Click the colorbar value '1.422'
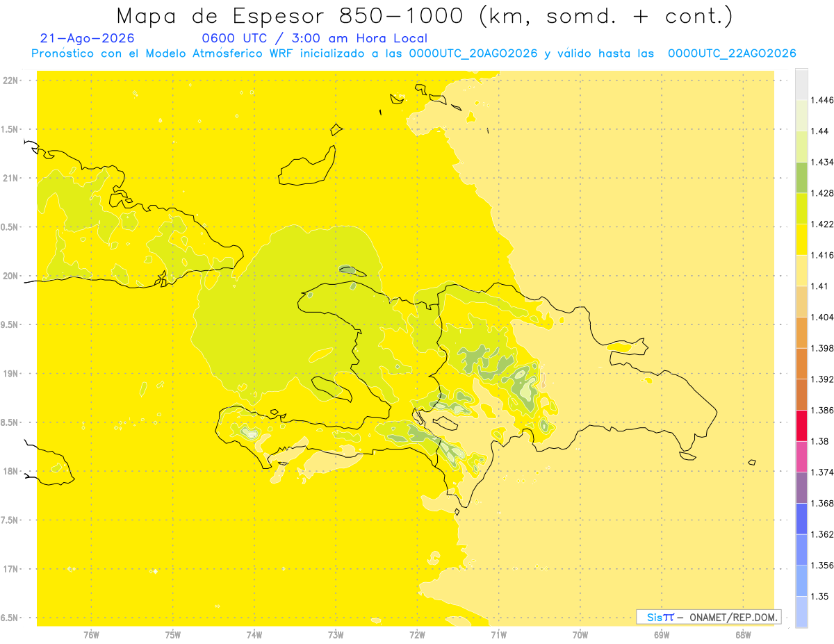Screen dimensions: 834x644 pyautogui.click(x=821, y=224)
